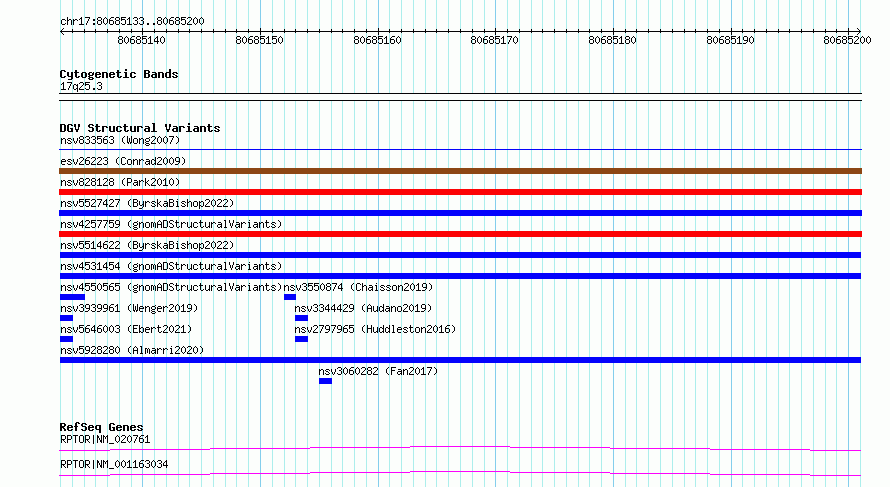Click the blue bar under nsv4531454
Viewport: 890px width, 487px height.
tap(460, 276)
